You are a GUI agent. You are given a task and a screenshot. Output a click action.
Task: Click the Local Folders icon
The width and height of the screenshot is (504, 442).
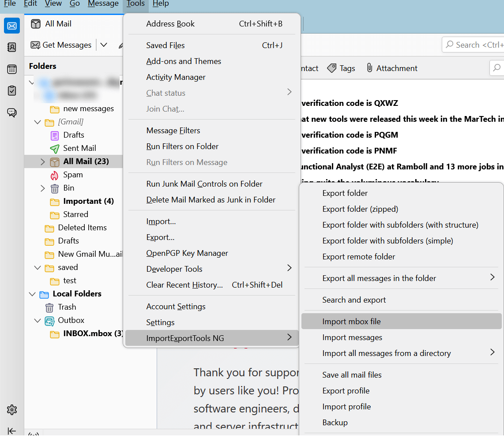(x=44, y=295)
